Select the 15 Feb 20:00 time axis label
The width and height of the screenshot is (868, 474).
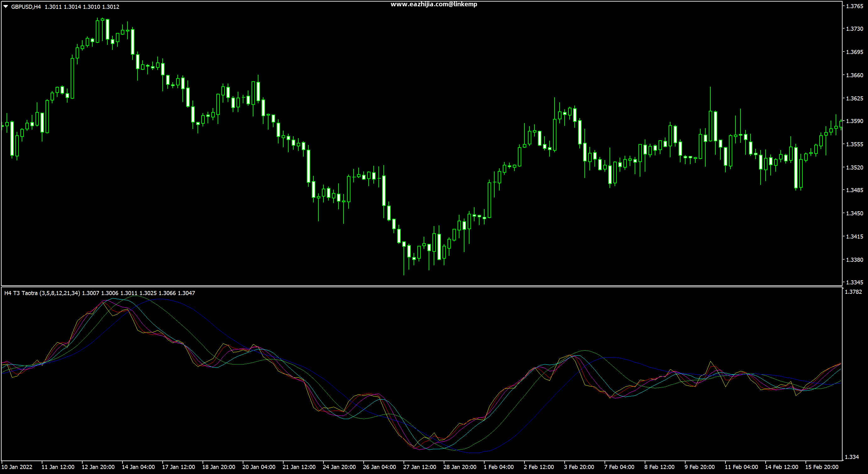(822, 467)
